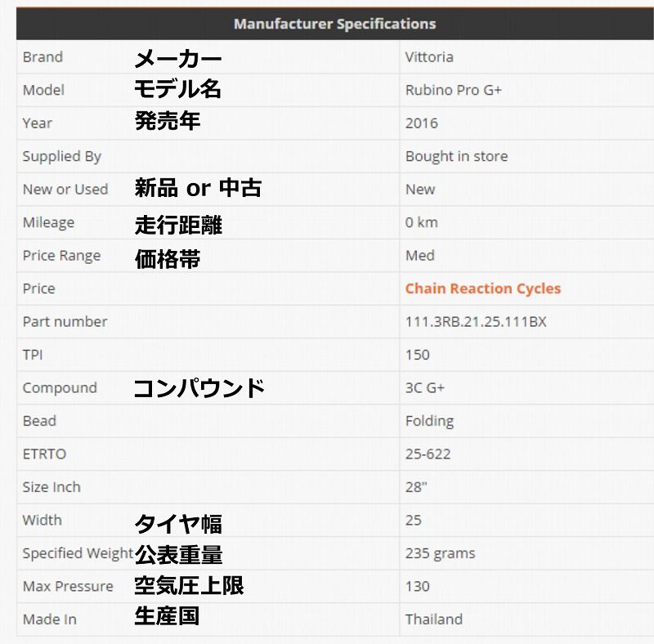Click the Year row label
654x644 pixels.
tap(37, 123)
